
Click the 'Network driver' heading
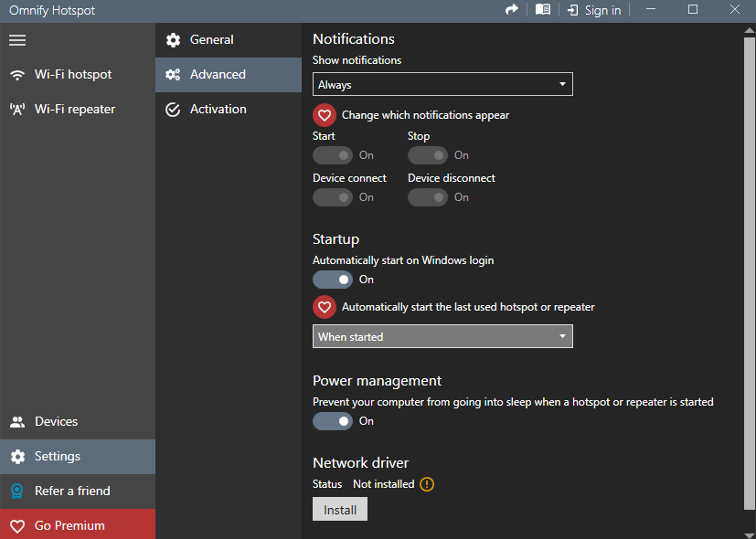click(361, 463)
